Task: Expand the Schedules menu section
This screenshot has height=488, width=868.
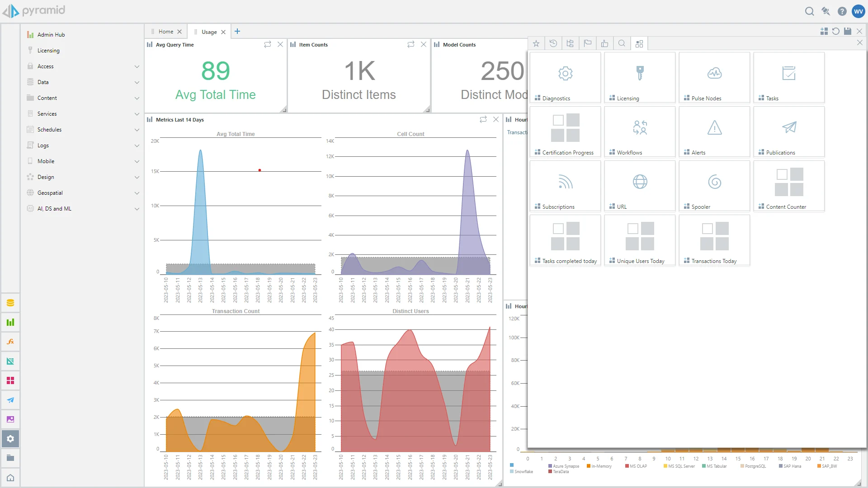Action: (x=137, y=130)
